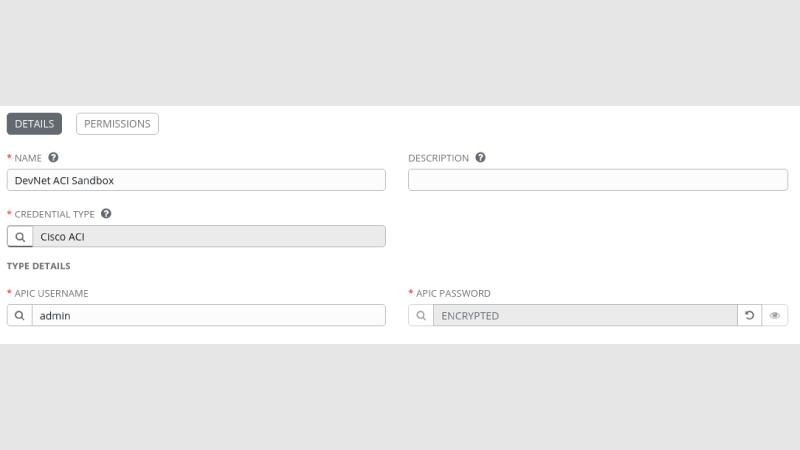Click the replace/revert APIC password icon
Screen dimensions: 800x450
(749, 315)
